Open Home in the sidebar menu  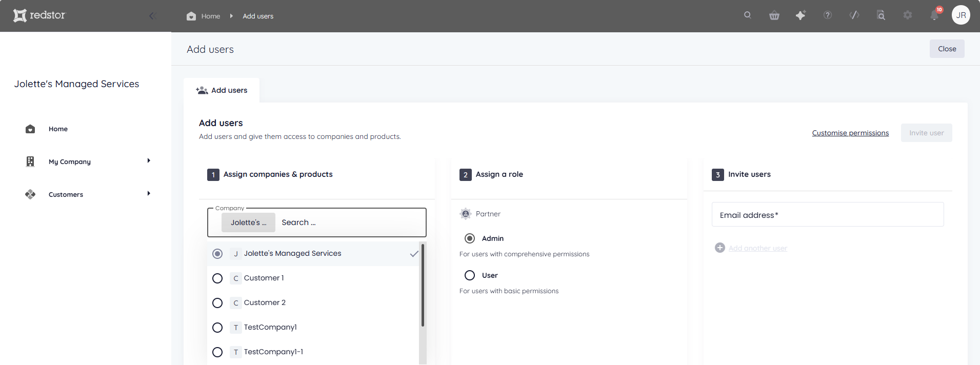tap(58, 129)
